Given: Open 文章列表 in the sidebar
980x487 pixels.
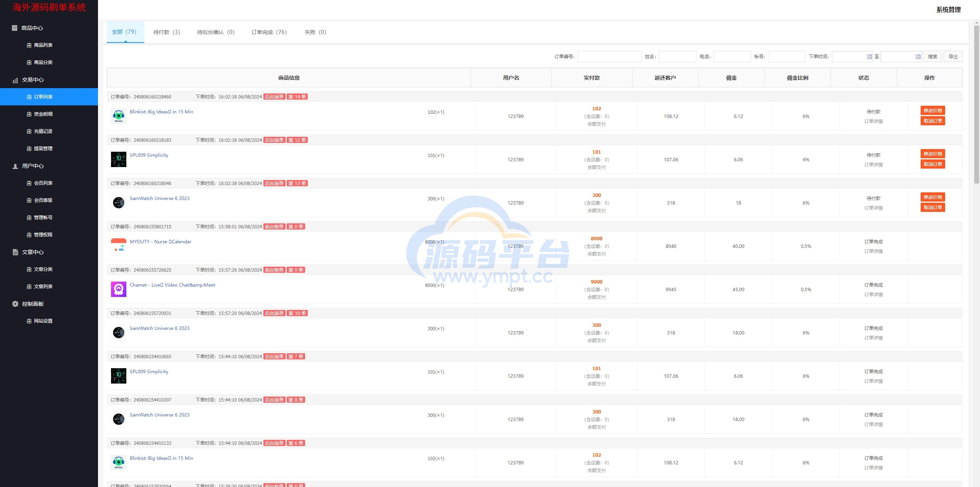Looking at the screenshot, I should [x=43, y=287].
